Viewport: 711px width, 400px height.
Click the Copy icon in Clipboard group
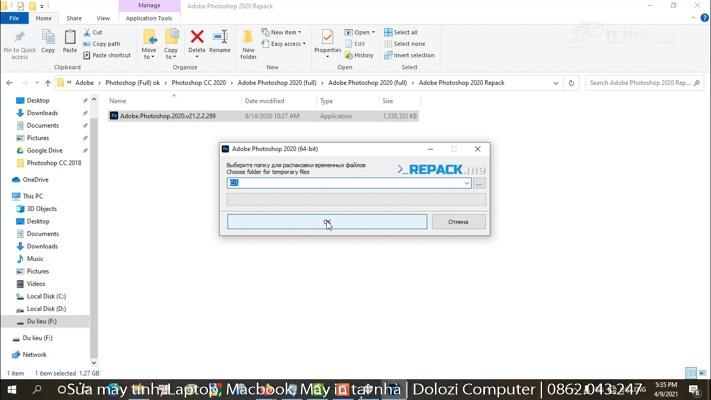pyautogui.click(x=48, y=42)
